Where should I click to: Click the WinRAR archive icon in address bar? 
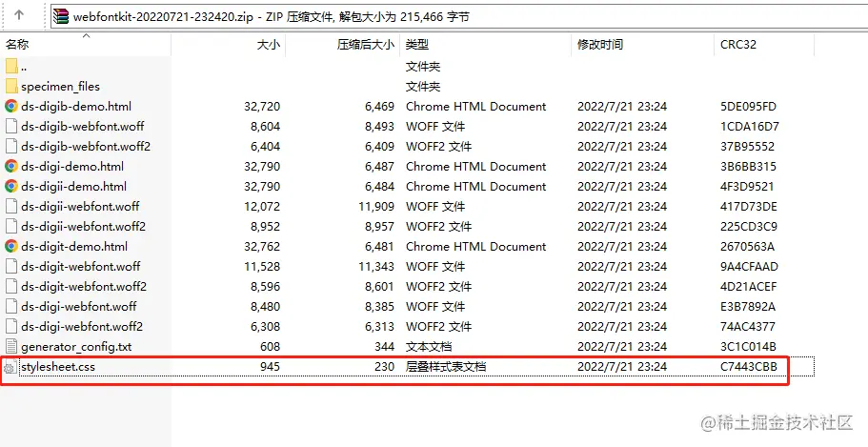tap(61, 16)
